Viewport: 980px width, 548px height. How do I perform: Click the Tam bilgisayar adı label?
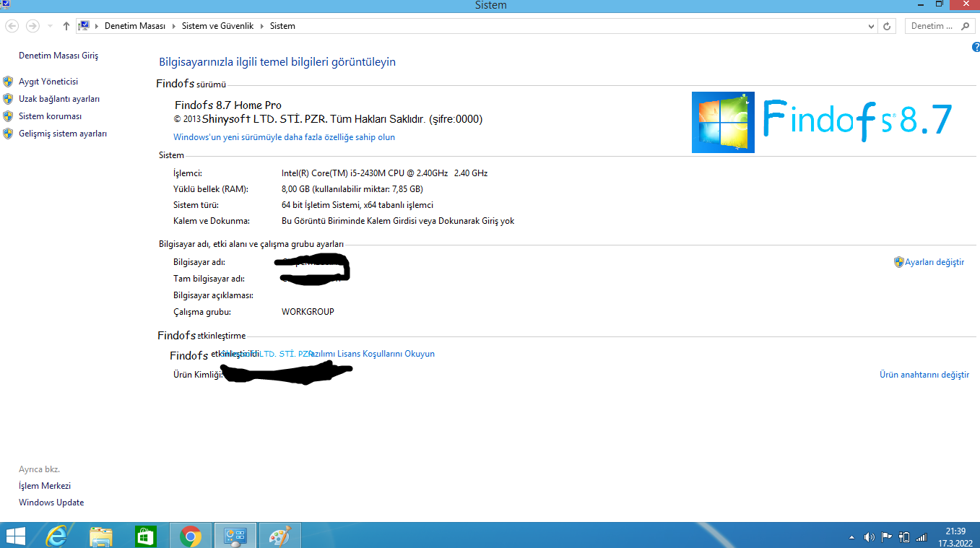(x=209, y=279)
